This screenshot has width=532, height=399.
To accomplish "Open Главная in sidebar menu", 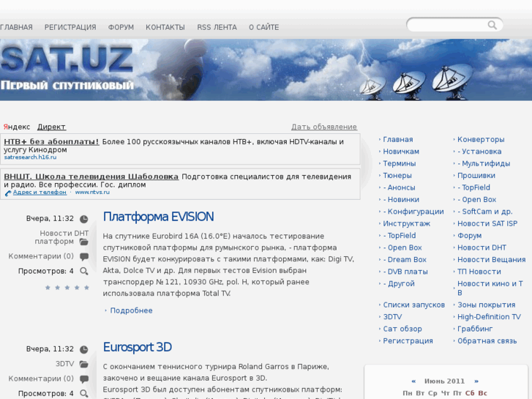I will pyautogui.click(x=398, y=139).
